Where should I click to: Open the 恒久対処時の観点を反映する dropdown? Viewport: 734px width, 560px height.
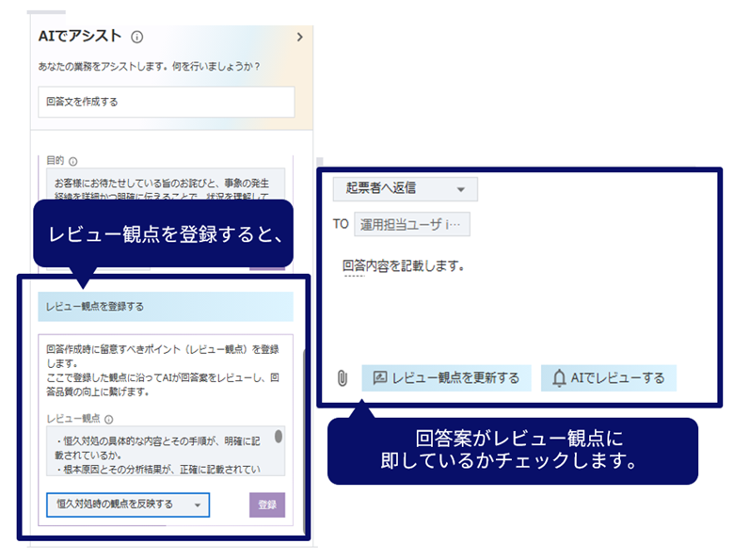tap(128, 504)
